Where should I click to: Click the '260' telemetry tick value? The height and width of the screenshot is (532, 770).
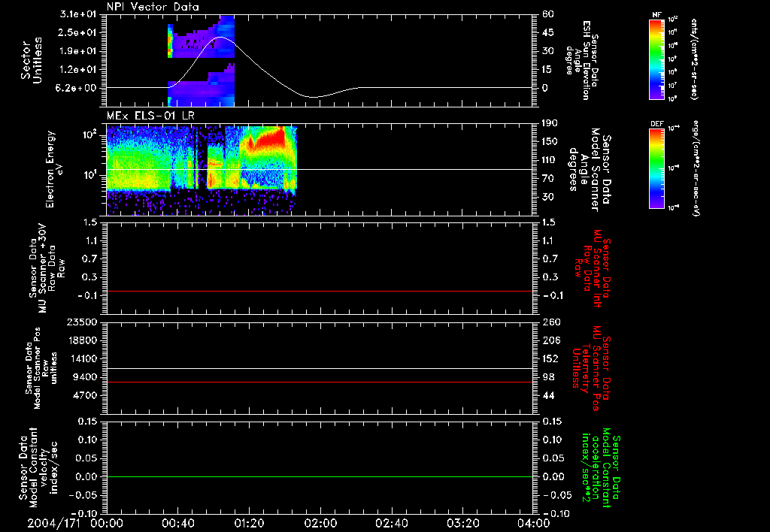[550, 322]
